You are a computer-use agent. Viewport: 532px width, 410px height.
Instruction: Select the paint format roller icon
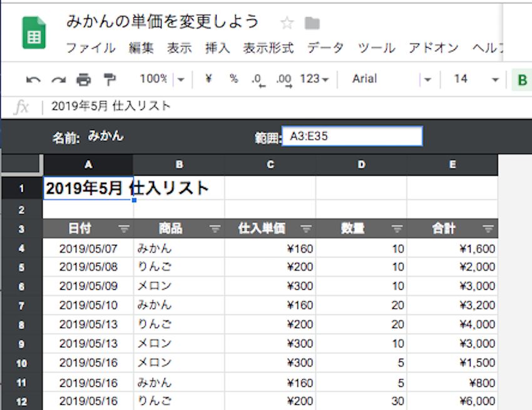110,79
